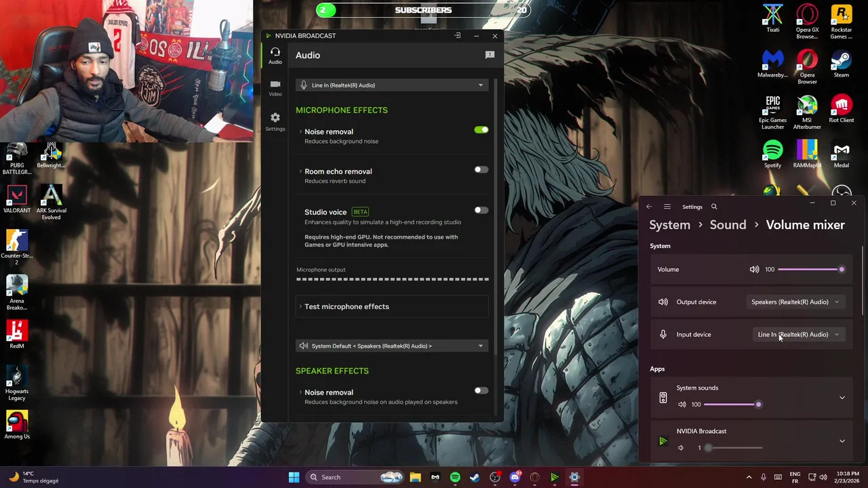Open Tixati desktop shortcut
868x488 pixels.
772,19
